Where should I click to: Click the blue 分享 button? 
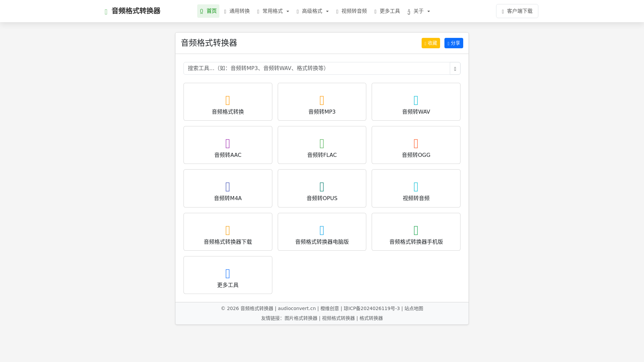(454, 43)
